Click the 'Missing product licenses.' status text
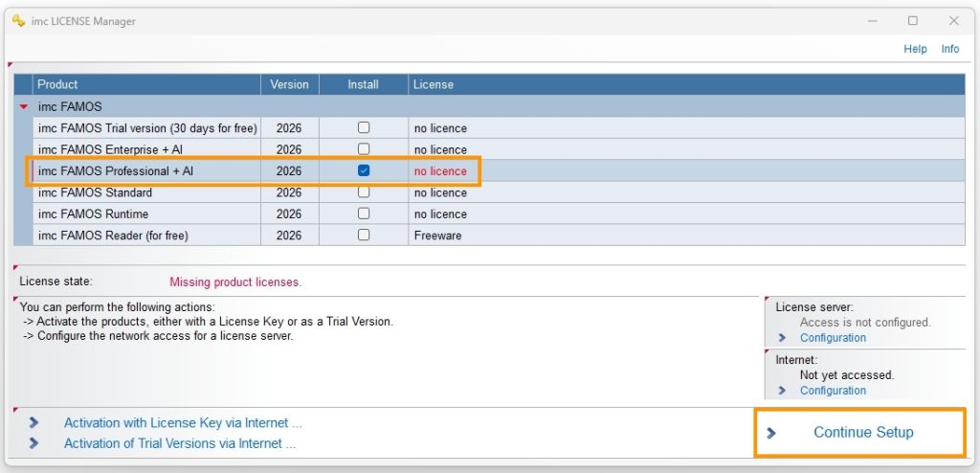Image resolution: width=980 pixels, height=473 pixels. coord(235,282)
